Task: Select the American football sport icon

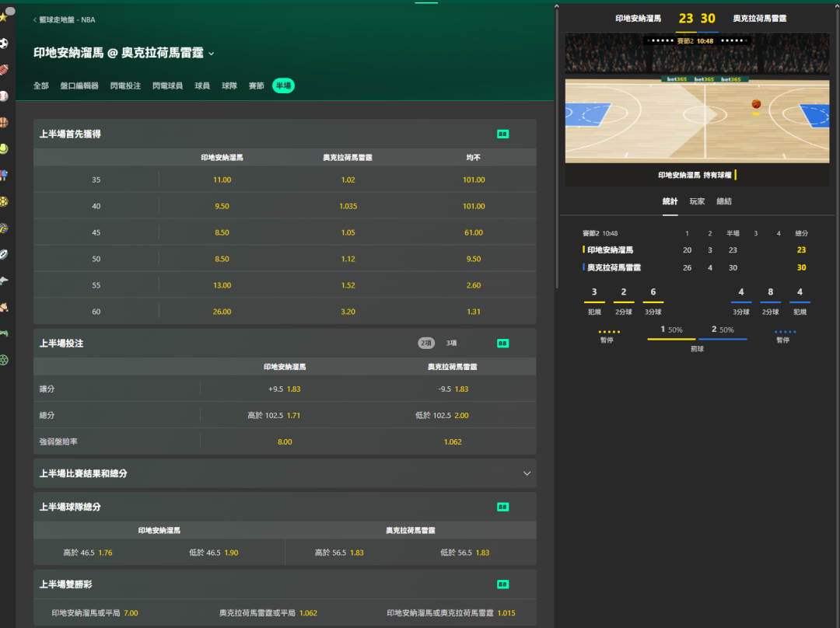Action: pos(4,70)
